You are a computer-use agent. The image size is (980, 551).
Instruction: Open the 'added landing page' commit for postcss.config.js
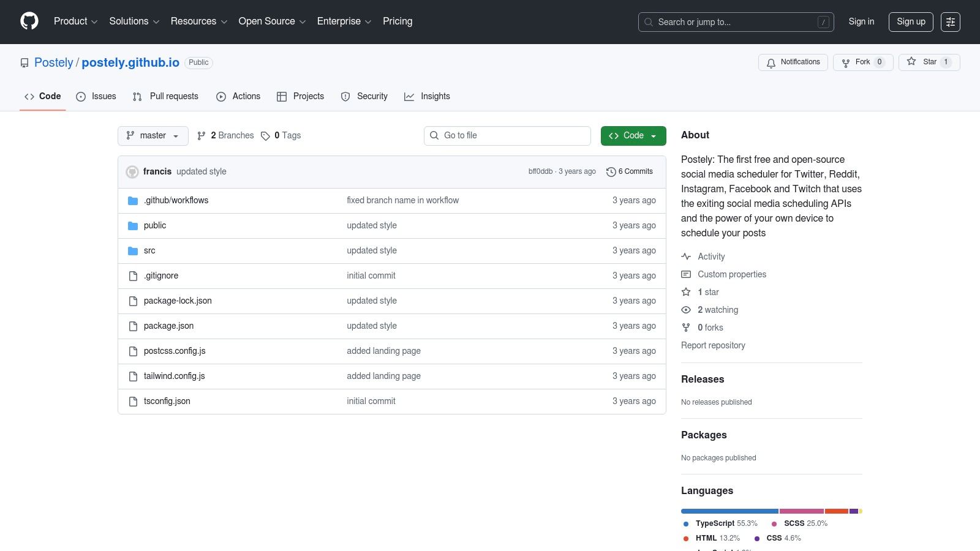tap(383, 351)
